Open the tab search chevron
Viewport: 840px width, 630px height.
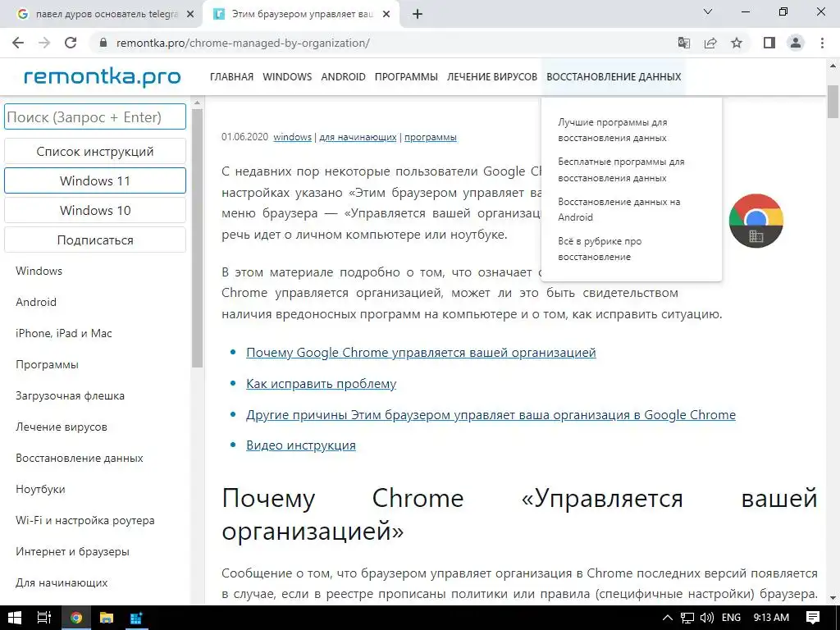[708, 11]
